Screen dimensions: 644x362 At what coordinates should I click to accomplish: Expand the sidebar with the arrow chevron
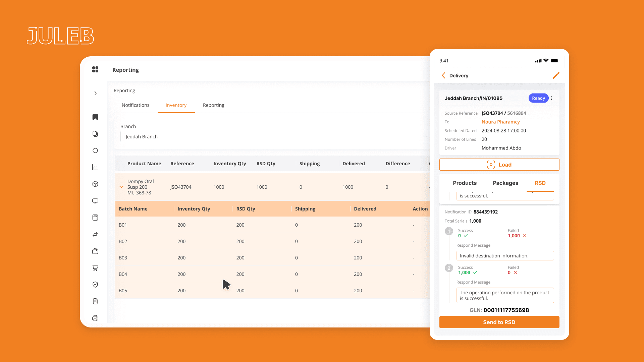[x=95, y=93]
